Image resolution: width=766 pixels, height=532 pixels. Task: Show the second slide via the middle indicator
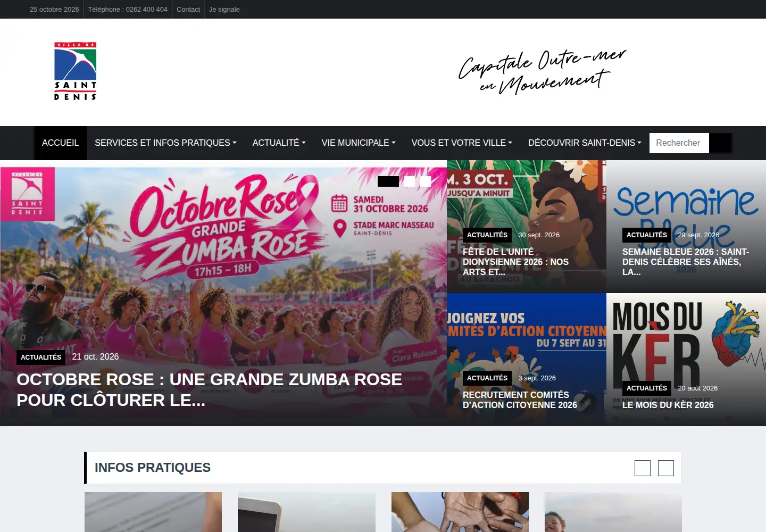click(410, 181)
